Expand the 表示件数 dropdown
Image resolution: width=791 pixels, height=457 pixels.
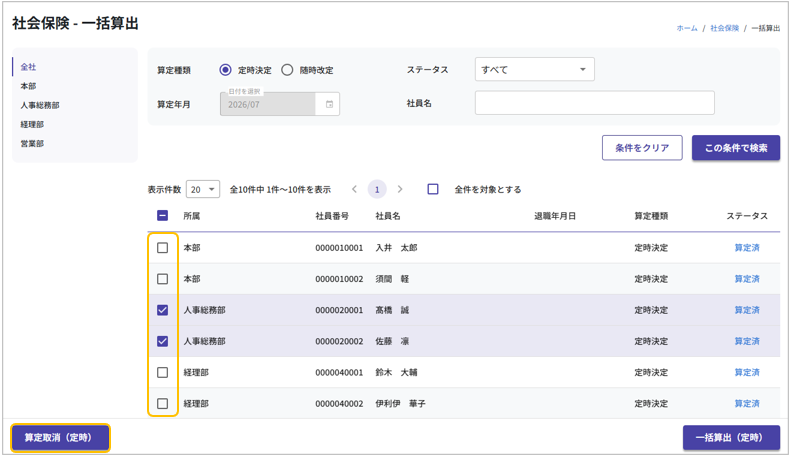(203, 189)
